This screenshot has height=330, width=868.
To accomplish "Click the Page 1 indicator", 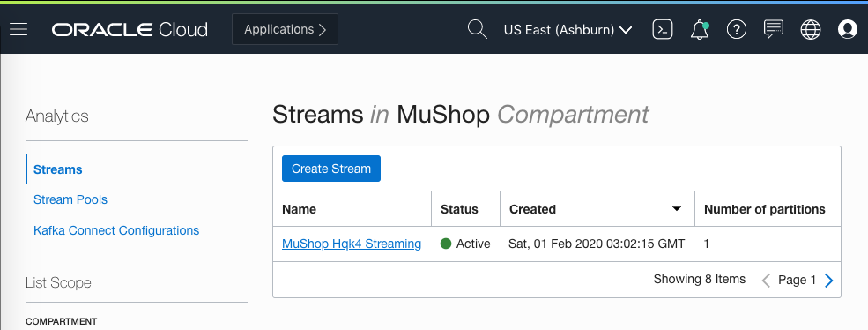I will tap(798, 280).
